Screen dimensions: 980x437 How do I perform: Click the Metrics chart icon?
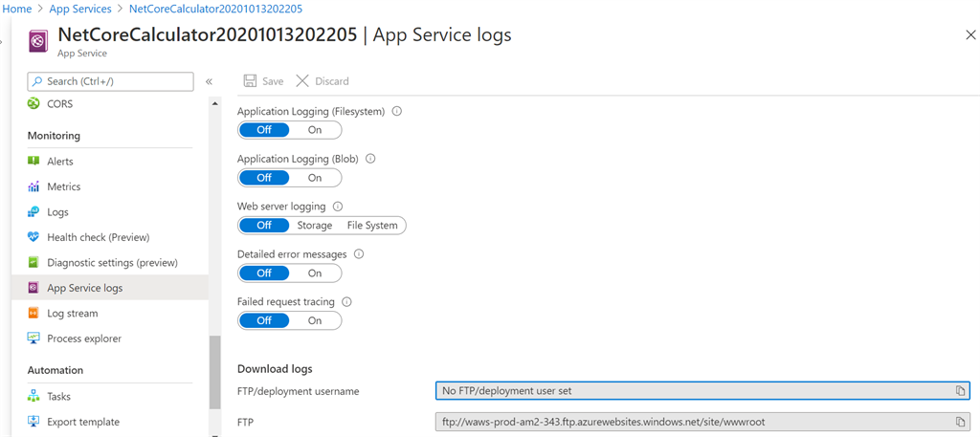(x=33, y=186)
